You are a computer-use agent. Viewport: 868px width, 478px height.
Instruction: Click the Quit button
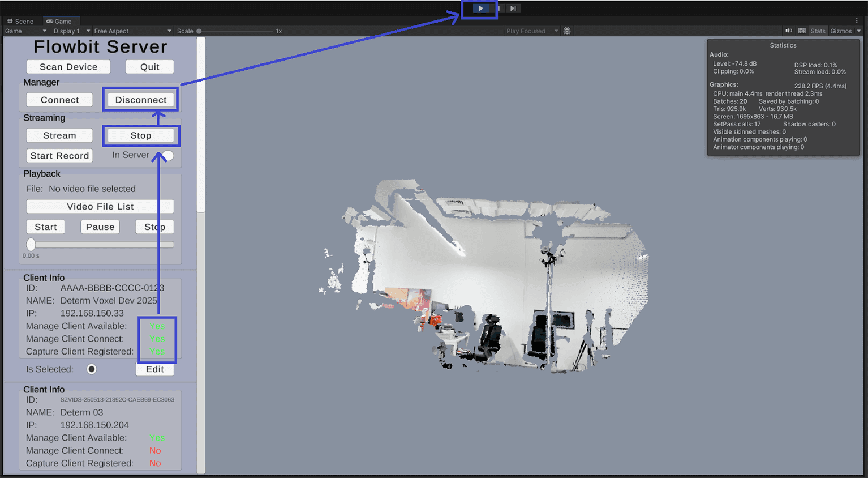[149, 67]
